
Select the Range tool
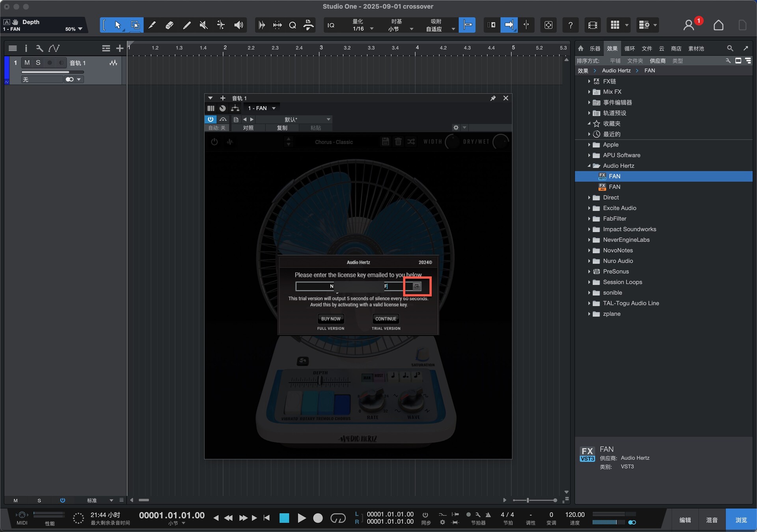(x=135, y=25)
